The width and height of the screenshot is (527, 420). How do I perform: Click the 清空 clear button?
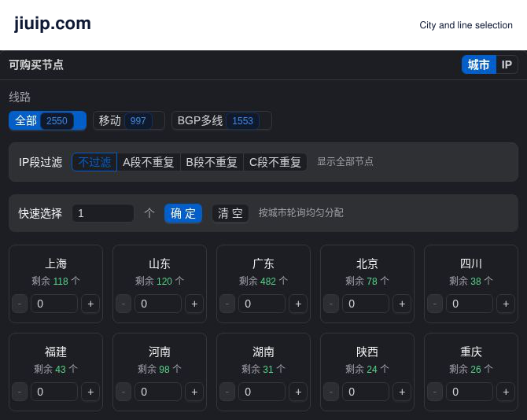click(x=230, y=213)
